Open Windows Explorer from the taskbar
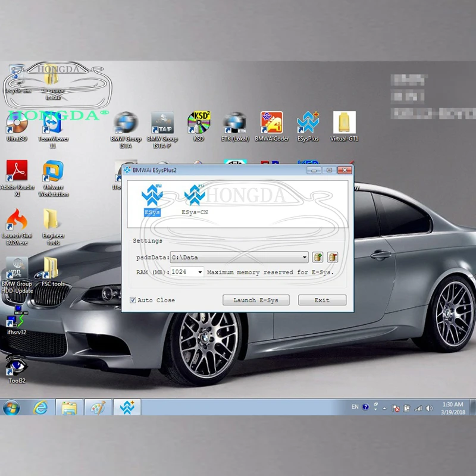 [x=69, y=408]
